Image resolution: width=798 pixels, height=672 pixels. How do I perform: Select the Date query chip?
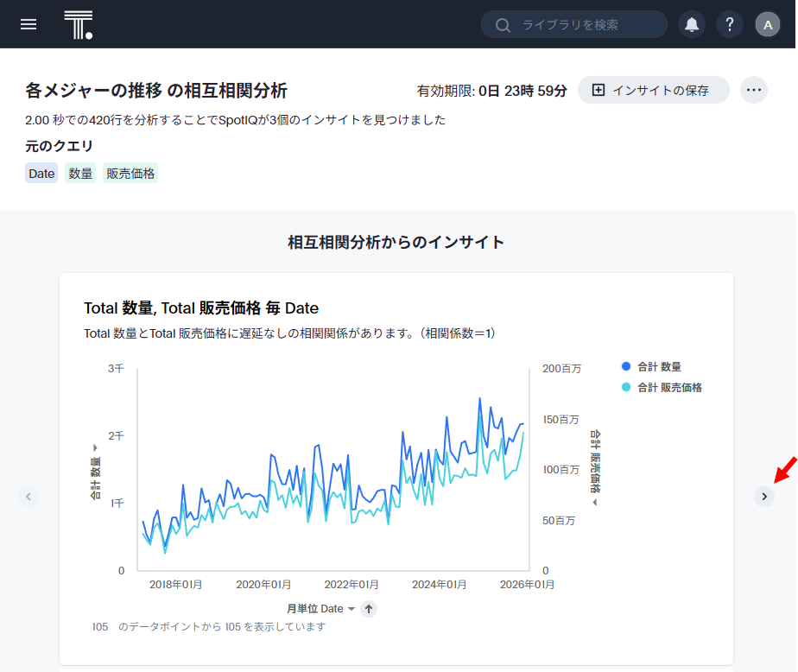pyautogui.click(x=41, y=174)
